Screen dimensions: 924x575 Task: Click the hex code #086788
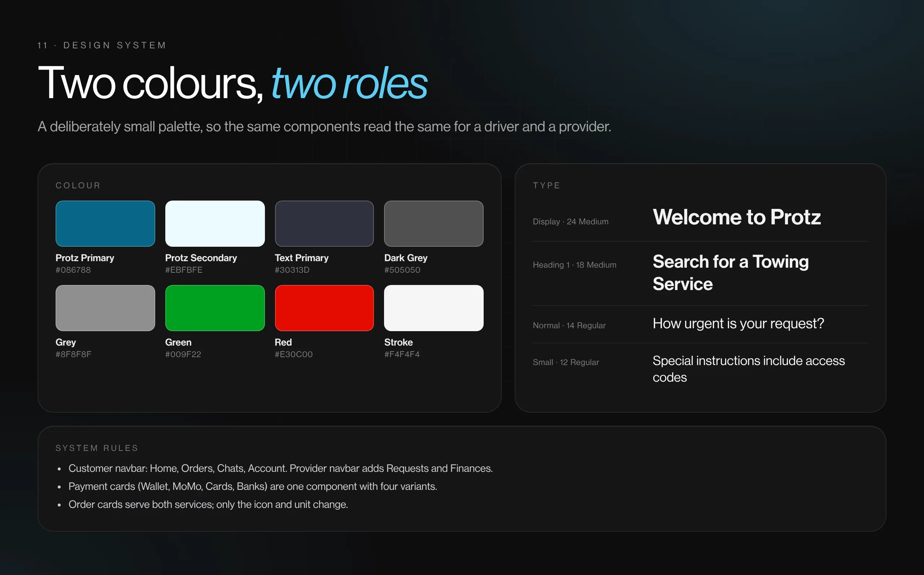pos(73,270)
